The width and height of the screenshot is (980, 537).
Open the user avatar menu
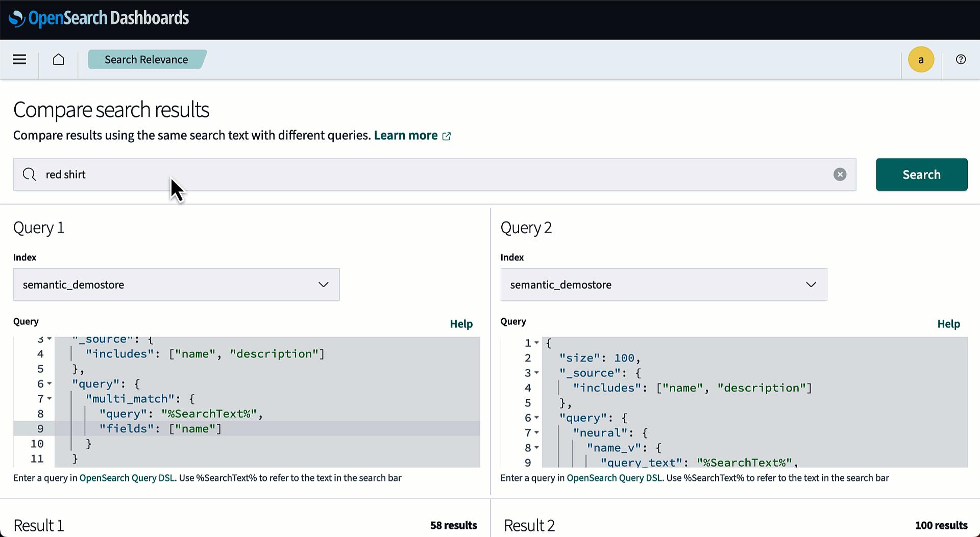[x=921, y=60]
